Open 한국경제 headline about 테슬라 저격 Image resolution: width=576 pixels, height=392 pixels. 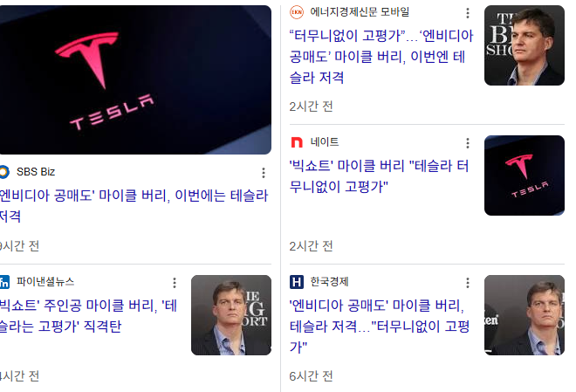point(380,326)
